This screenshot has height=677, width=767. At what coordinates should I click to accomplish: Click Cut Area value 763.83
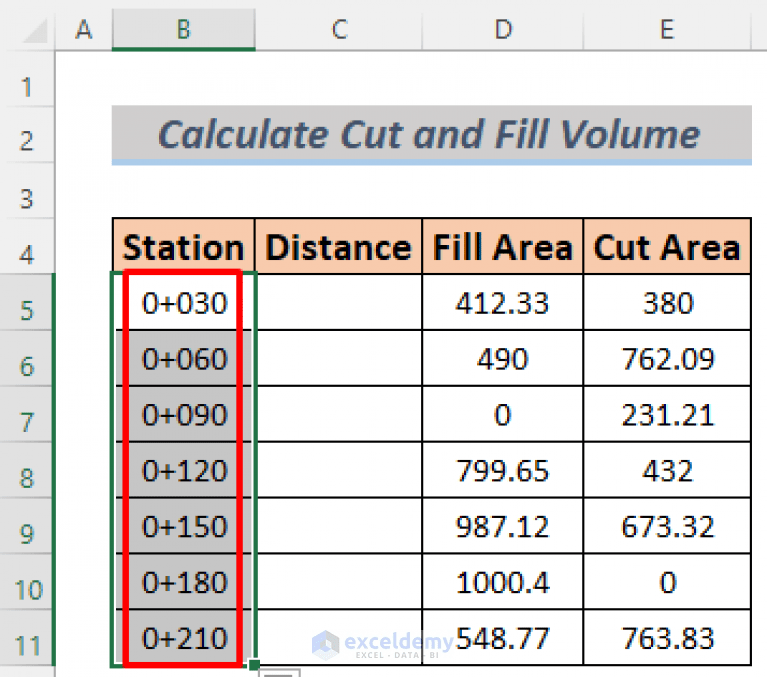[667, 637]
